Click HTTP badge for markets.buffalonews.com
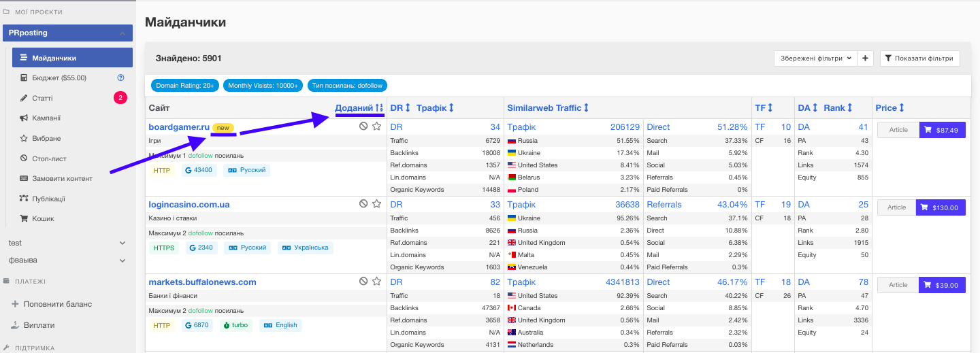The width and height of the screenshot is (980, 353). 161,325
